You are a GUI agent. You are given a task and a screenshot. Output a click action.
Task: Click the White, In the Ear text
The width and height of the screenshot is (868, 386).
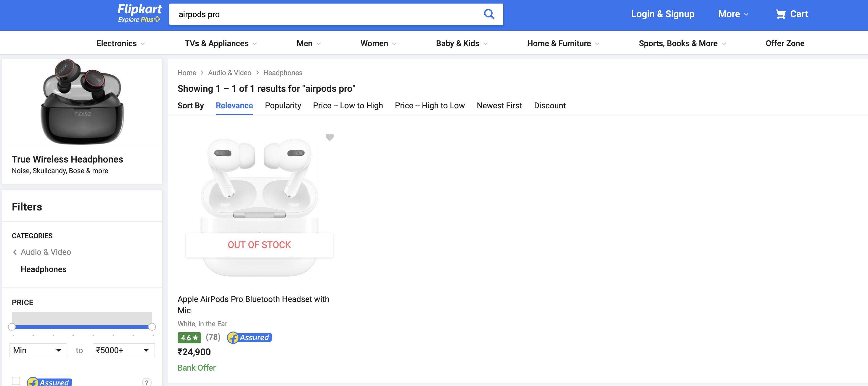(x=202, y=324)
